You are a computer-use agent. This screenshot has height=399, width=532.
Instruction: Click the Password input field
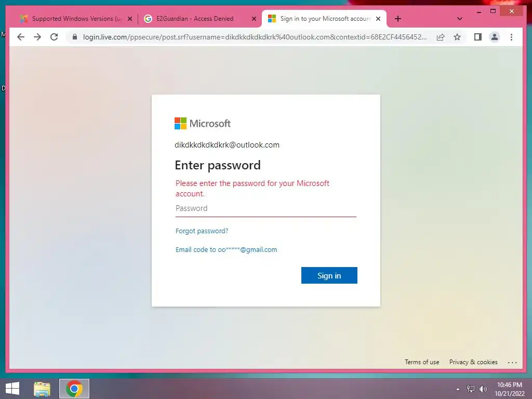[x=265, y=208]
